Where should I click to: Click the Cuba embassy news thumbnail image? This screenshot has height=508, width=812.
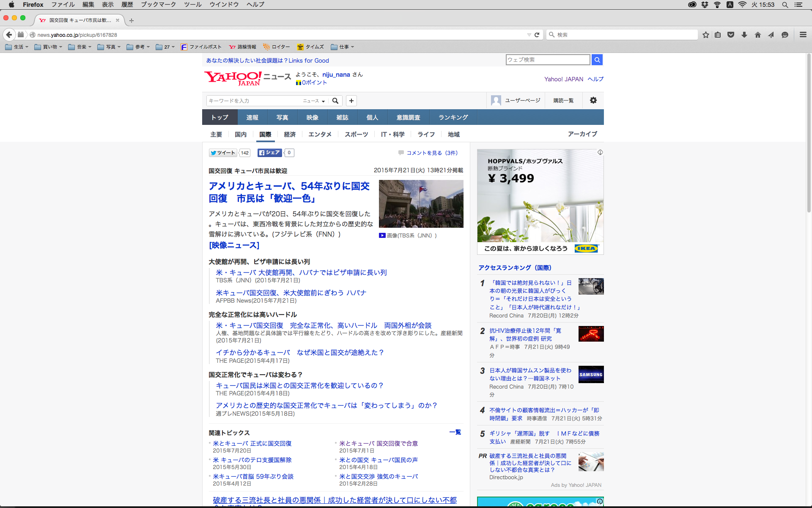[421, 204]
